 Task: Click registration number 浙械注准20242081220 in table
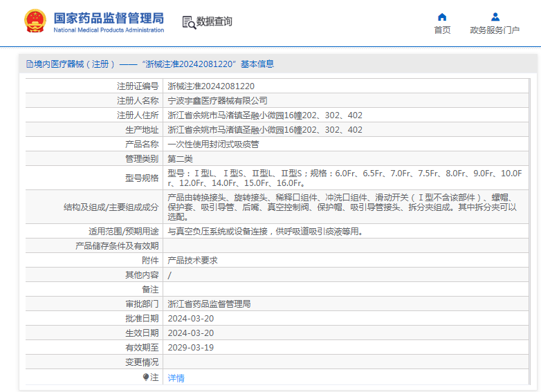click(211, 86)
